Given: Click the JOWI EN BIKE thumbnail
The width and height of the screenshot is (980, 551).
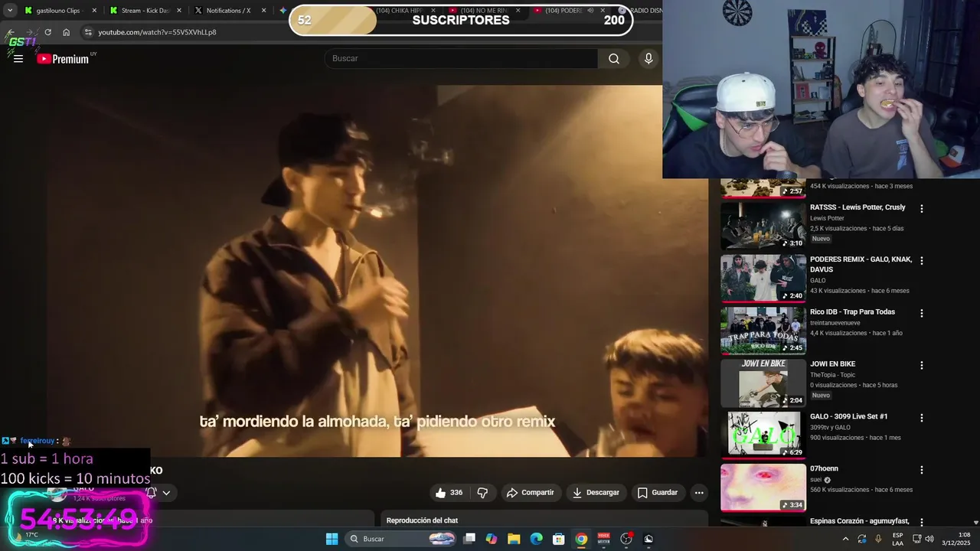Looking at the screenshot, I should [763, 383].
